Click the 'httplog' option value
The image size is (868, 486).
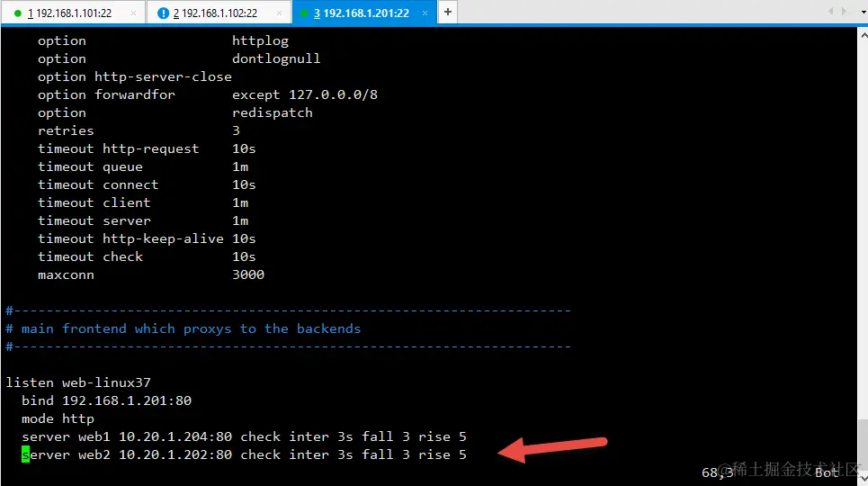pyautogui.click(x=260, y=40)
